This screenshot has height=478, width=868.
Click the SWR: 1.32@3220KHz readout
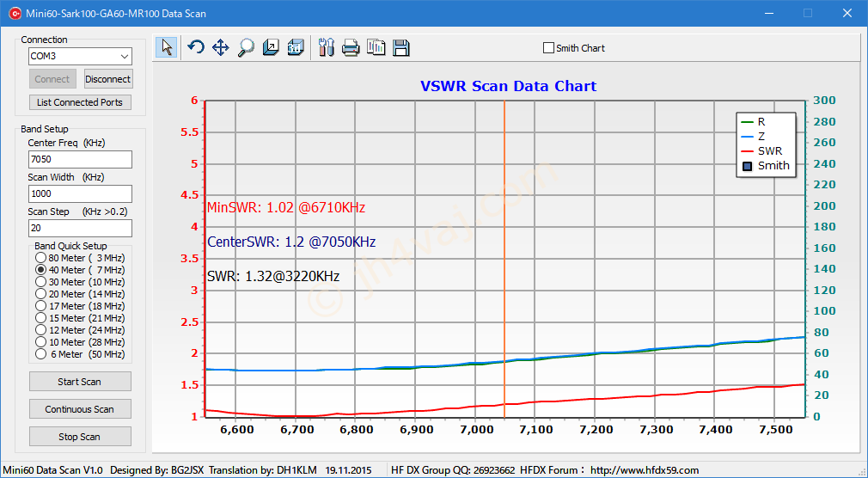pos(273,276)
